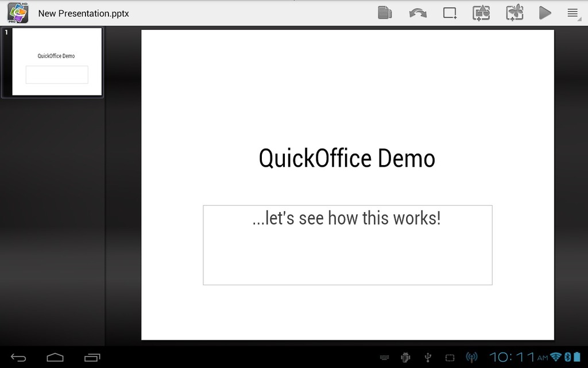Tap the Android back navigation button
The height and width of the screenshot is (368, 588).
click(18, 358)
